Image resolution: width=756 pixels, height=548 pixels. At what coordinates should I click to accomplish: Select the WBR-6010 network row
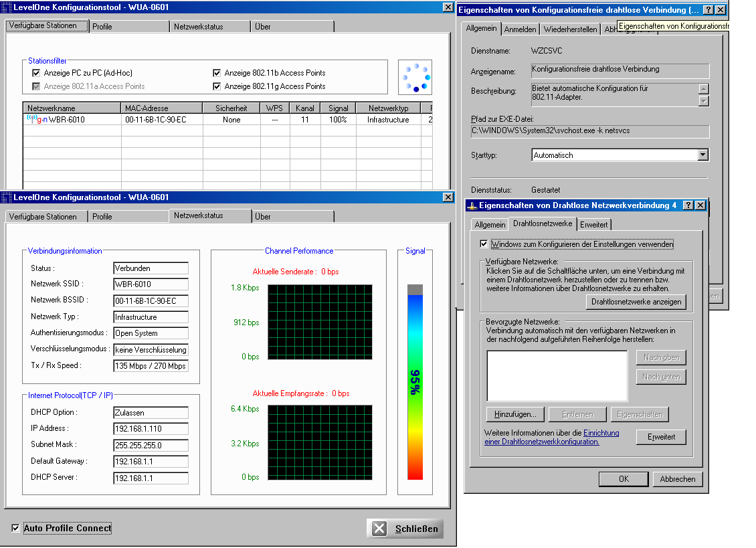click(x=227, y=120)
